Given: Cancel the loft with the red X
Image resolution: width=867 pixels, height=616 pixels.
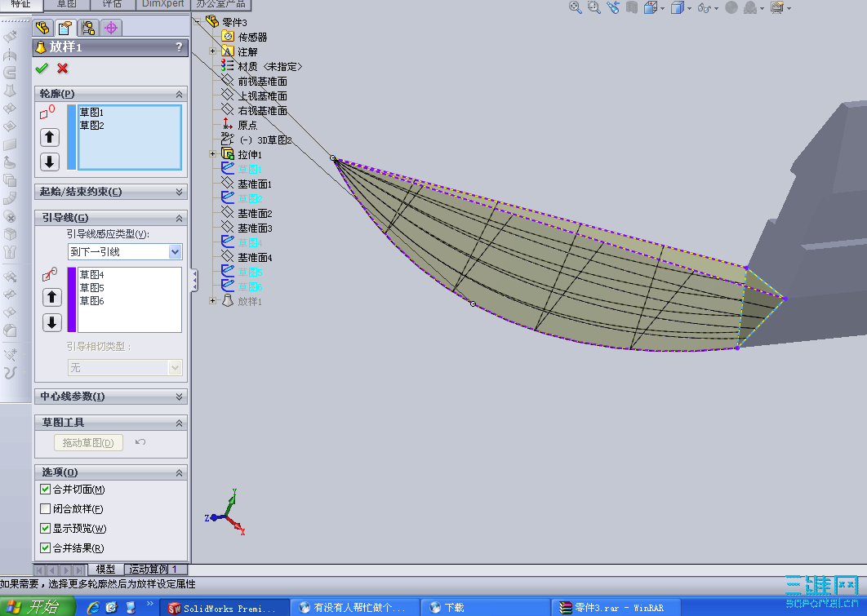Looking at the screenshot, I should (63, 69).
